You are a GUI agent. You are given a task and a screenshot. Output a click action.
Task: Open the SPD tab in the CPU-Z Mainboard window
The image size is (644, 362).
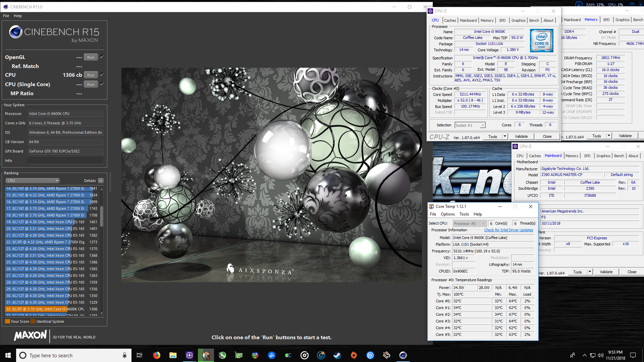point(587,156)
